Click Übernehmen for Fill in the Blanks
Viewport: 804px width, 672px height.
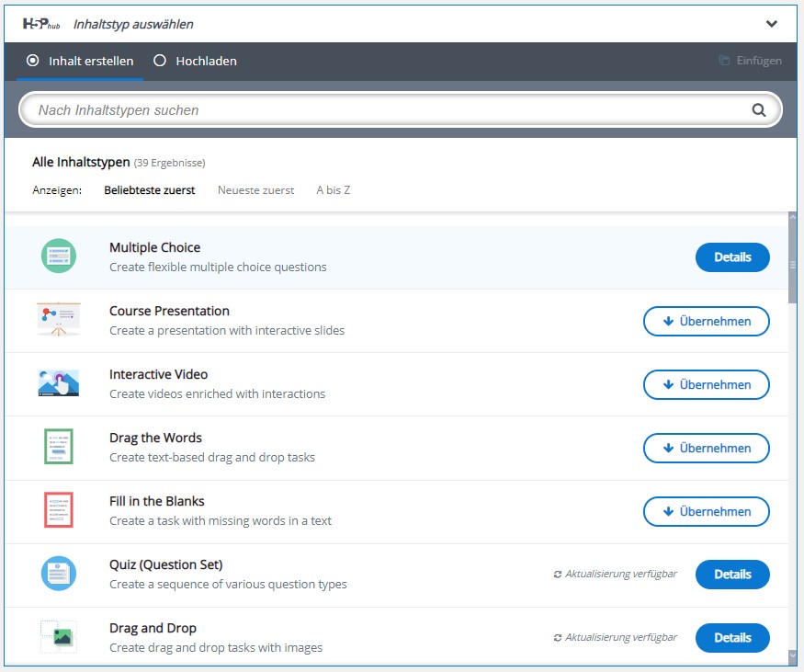pyautogui.click(x=706, y=511)
